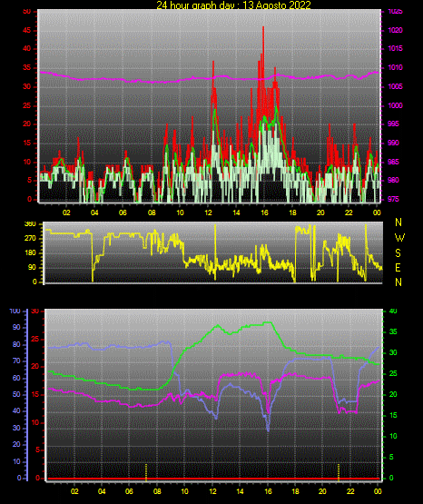Click the yellow W compass letter
This screenshot has width=423, height=504.
click(x=399, y=238)
